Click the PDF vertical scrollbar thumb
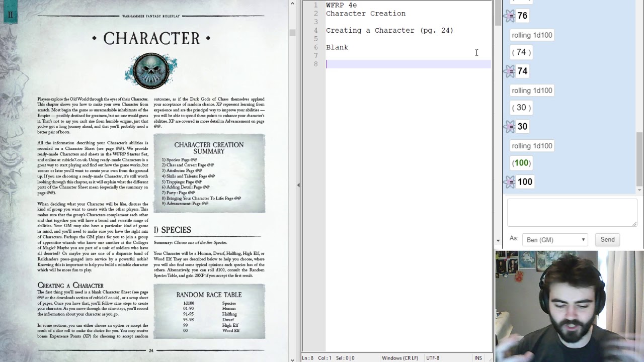Viewport: 644px width, 362px height. tap(292, 33)
